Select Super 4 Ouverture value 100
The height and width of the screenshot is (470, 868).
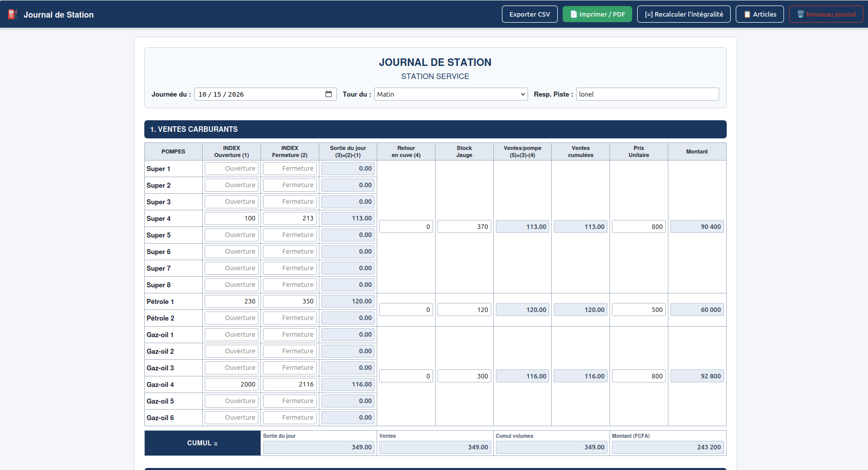click(231, 218)
